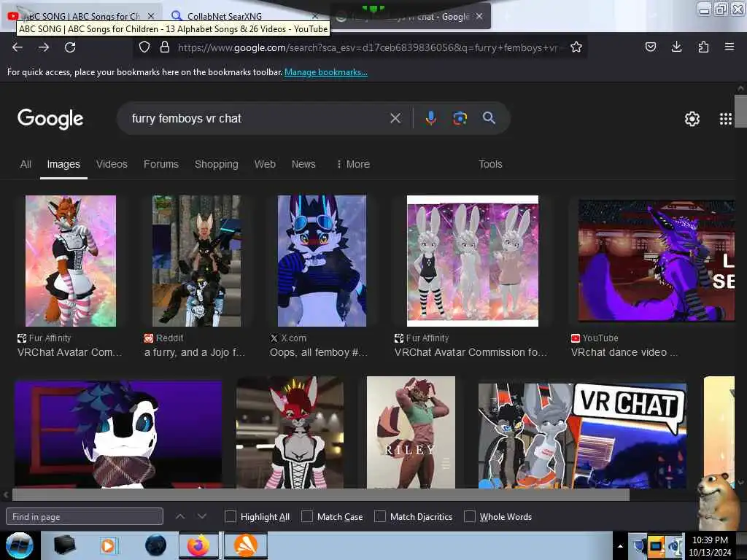Clear the Google search box with X
Image resolution: width=747 pixels, height=560 pixels.
tap(395, 118)
